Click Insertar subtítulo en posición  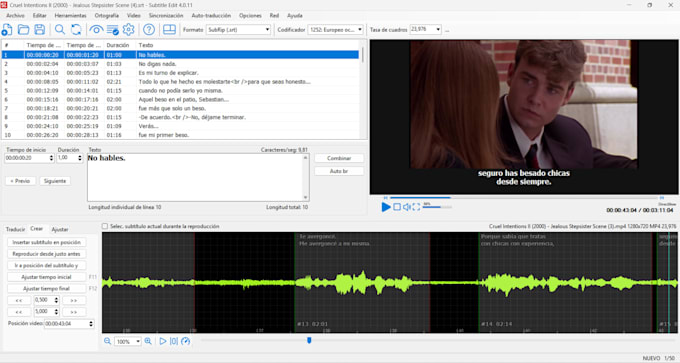click(46, 242)
